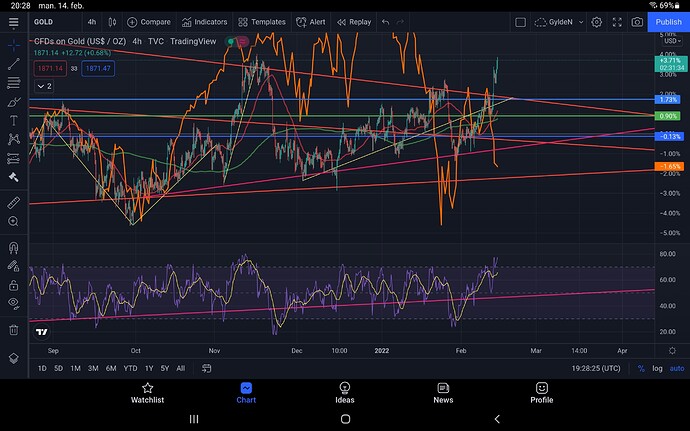
Task: Open the chart patterns tool
Action: point(14,140)
